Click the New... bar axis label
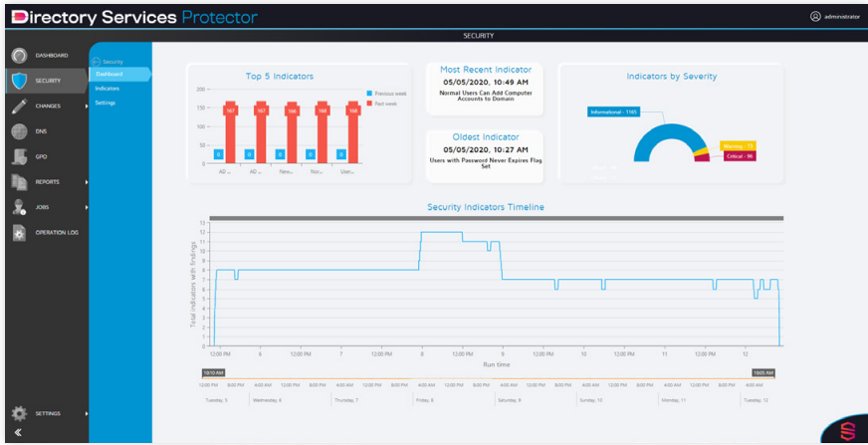This screenshot has height=445, width=868. tap(286, 172)
